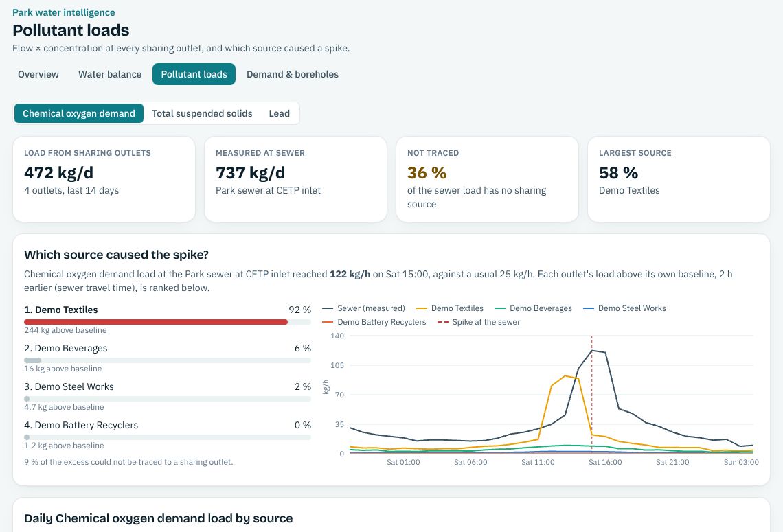Select the Pollutant loads tab
Viewport: 783px width, 532px height.
pos(194,74)
